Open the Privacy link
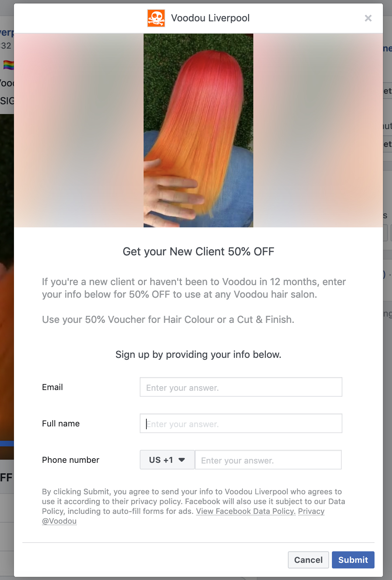Image resolution: width=392 pixels, height=580 pixels. pos(311,511)
